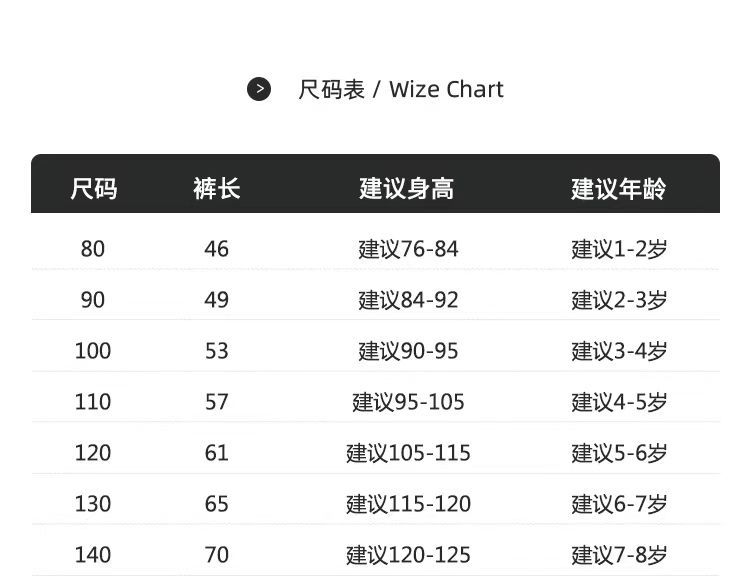
Task: Click pants length value 57
Action: coord(217,402)
